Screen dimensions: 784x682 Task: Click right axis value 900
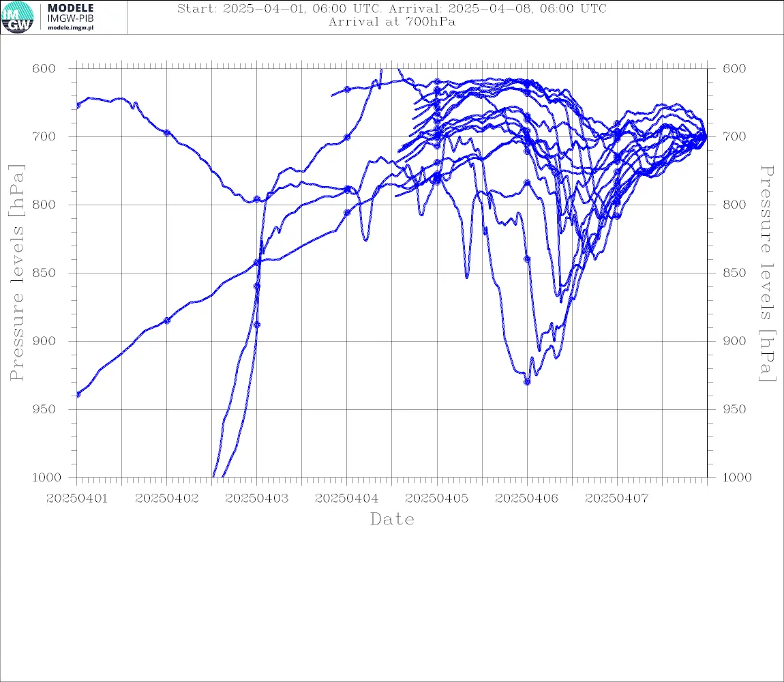point(734,341)
